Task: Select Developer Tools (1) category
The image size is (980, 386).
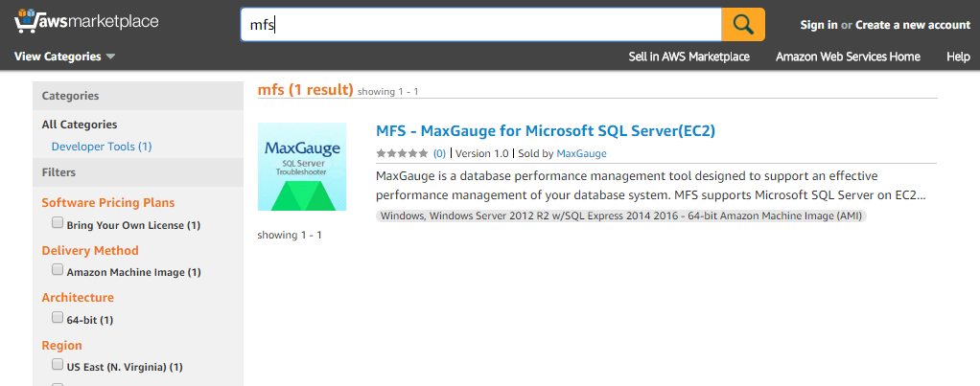Action: pyautogui.click(x=102, y=147)
